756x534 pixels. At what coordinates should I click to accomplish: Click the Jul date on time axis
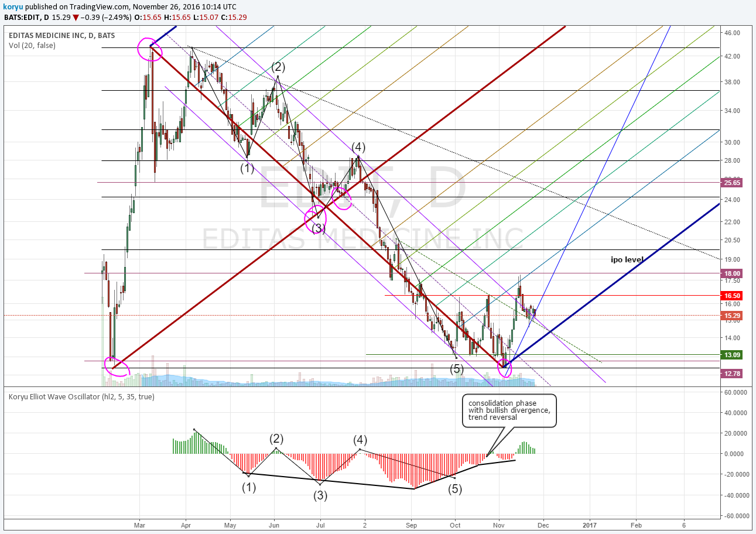point(320,526)
